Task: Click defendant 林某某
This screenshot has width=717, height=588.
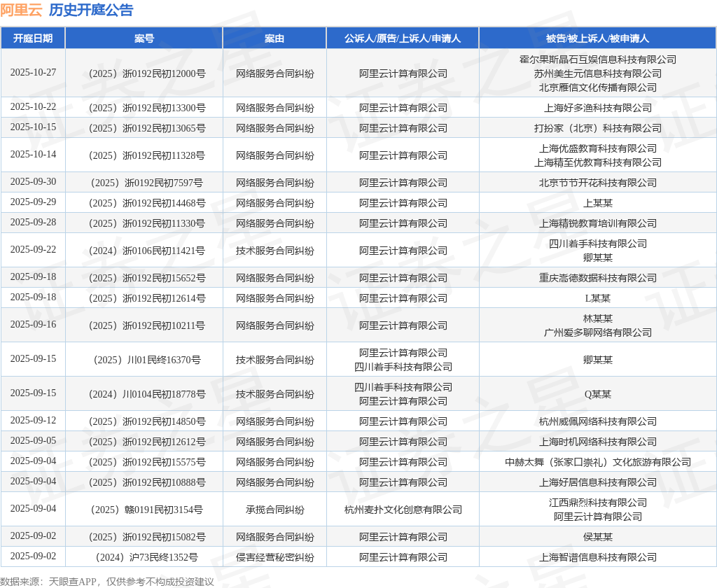Action: (x=598, y=318)
